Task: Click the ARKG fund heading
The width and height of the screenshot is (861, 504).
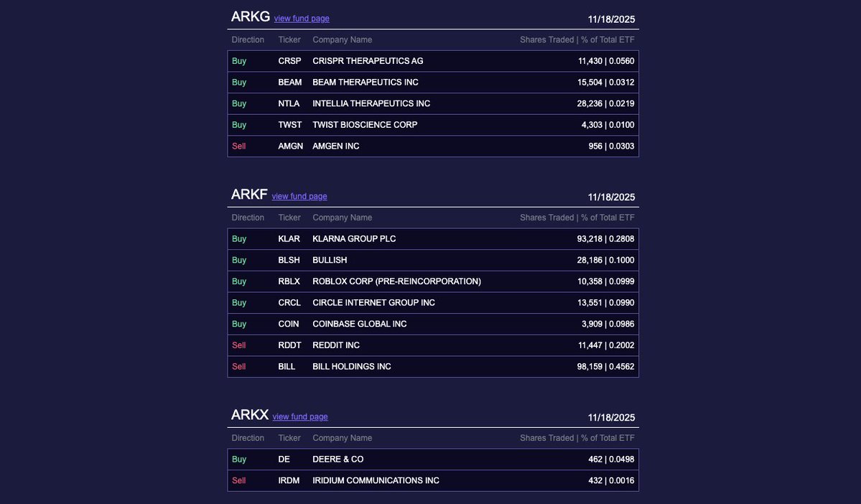Action: point(250,17)
